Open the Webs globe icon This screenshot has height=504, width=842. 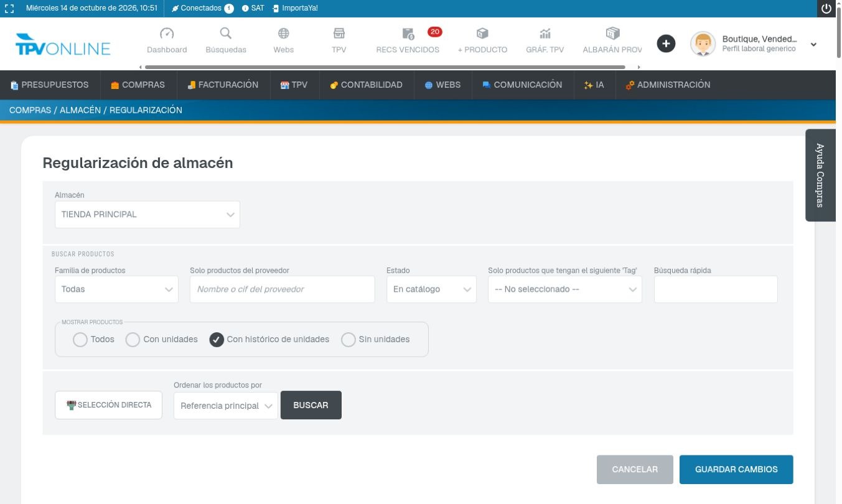(x=283, y=34)
